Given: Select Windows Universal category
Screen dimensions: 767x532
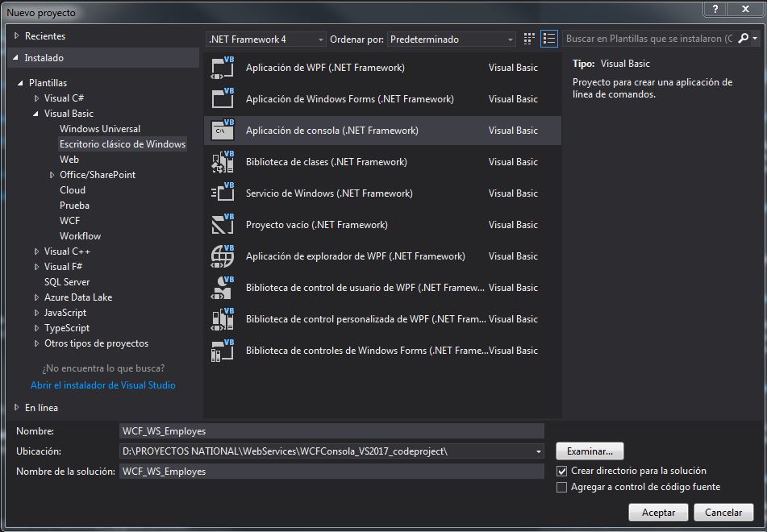Looking at the screenshot, I should point(100,129).
